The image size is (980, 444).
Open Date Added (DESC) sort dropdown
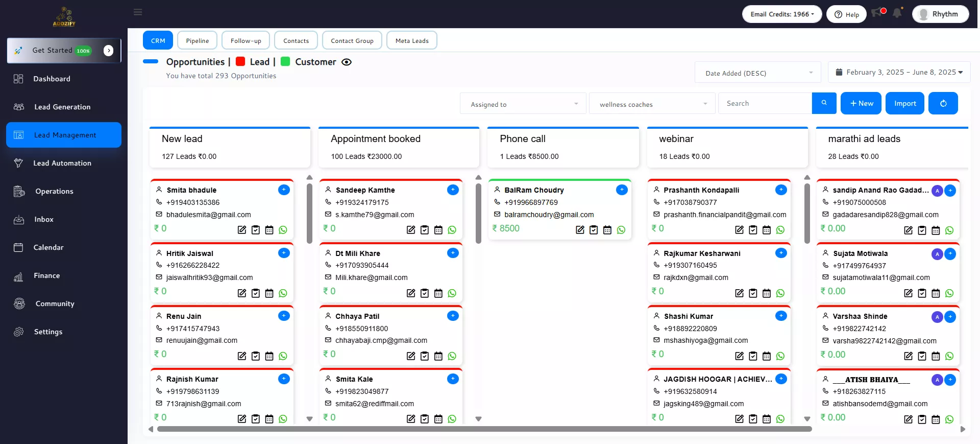757,73
